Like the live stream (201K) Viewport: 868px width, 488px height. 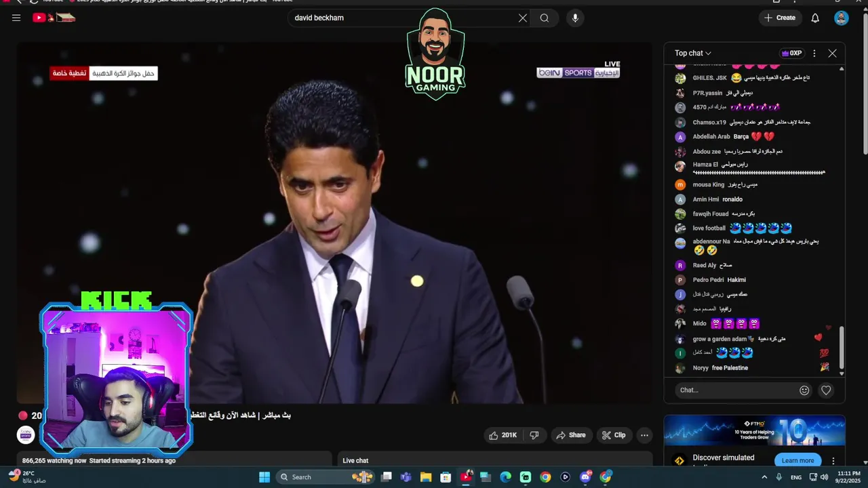(502, 435)
